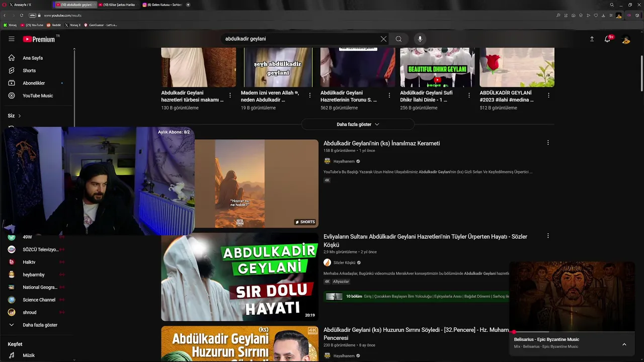Switch to the Instagram Gelen Kutusu tab
The image size is (644, 362).
[162, 5]
